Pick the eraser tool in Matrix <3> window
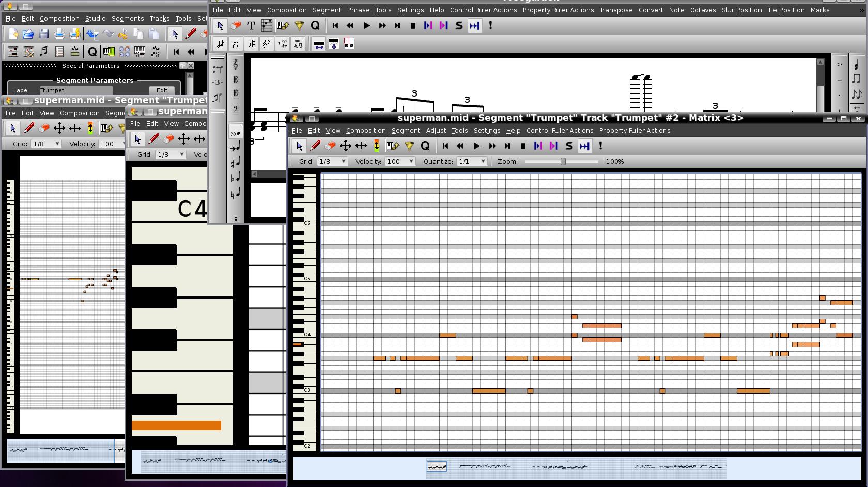The height and width of the screenshot is (487, 868). click(x=330, y=146)
